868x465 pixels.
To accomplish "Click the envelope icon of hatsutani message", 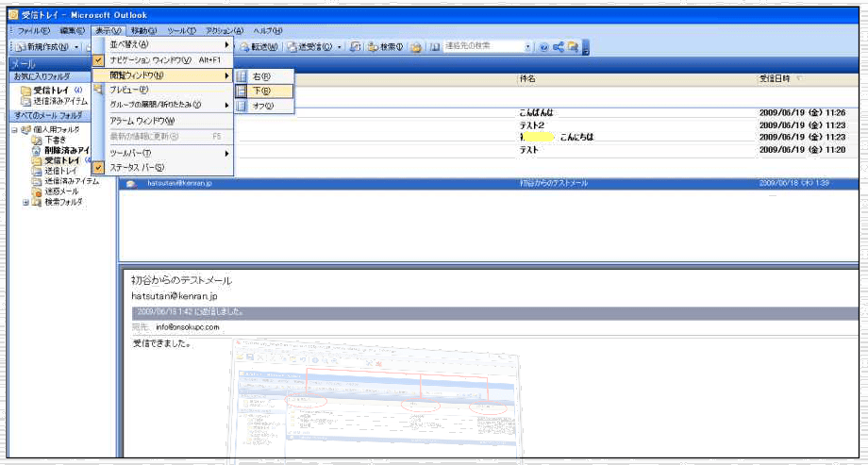I will point(131,184).
